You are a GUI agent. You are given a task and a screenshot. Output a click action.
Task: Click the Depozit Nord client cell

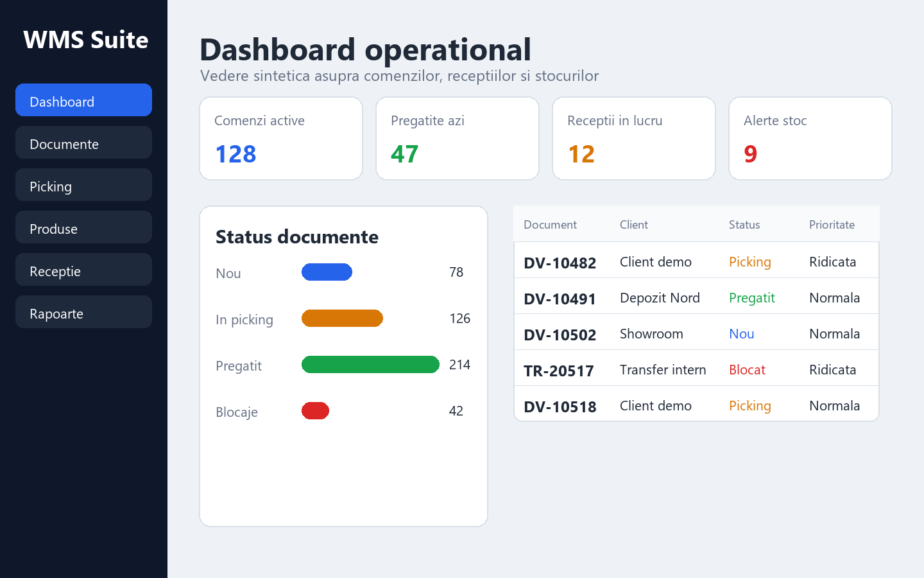tap(660, 298)
